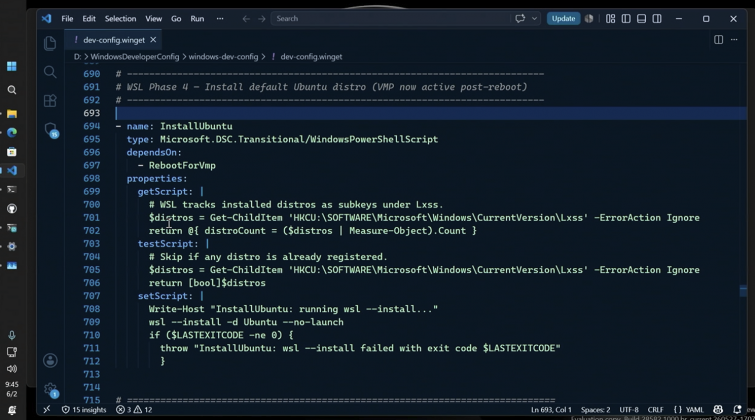755x420 pixels.
Task: Close the dev-config.winget tab
Action: point(153,39)
